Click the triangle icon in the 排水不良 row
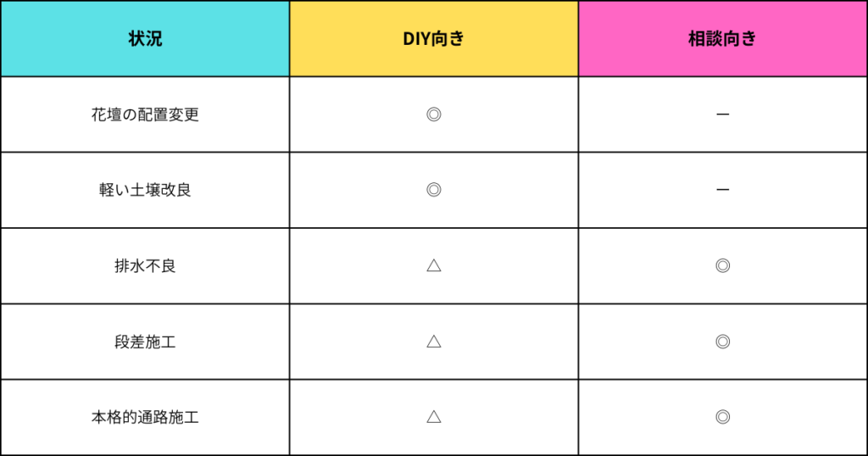868x456 pixels. click(433, 265)
